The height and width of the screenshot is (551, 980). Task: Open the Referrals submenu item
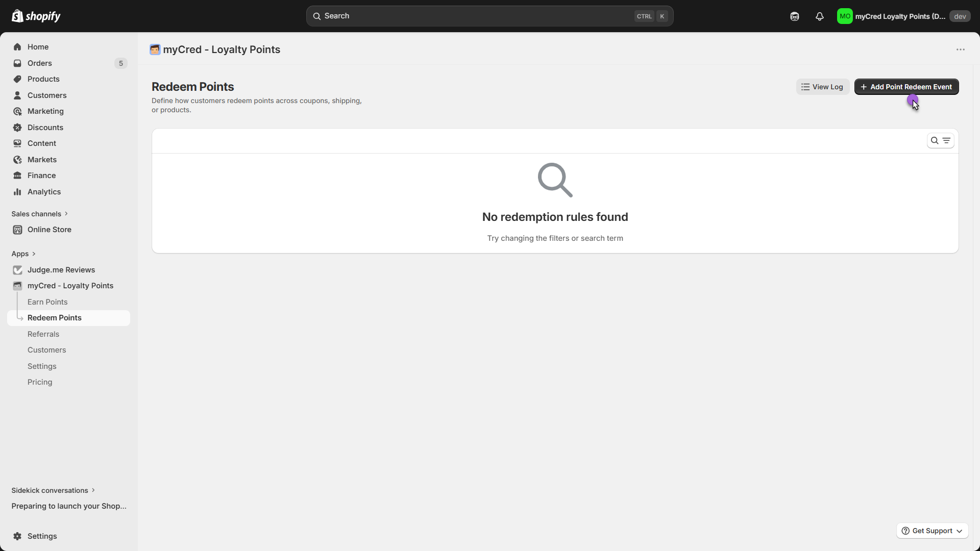[43, 334]
